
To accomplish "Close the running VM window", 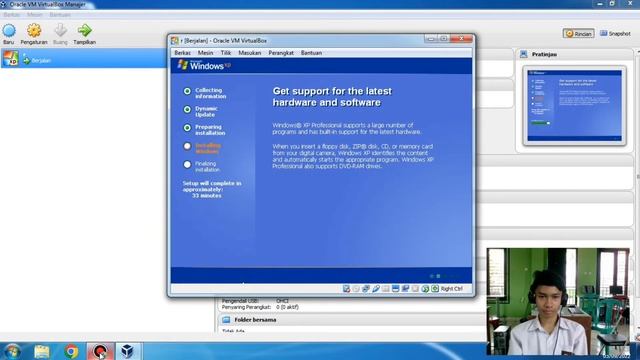I will [x=461, y=39].
